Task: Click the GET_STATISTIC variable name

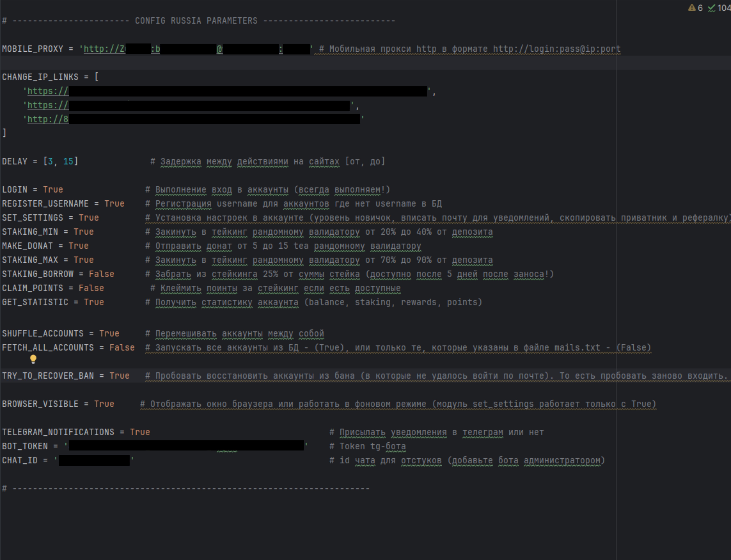Action: click(x=35, y=302)
